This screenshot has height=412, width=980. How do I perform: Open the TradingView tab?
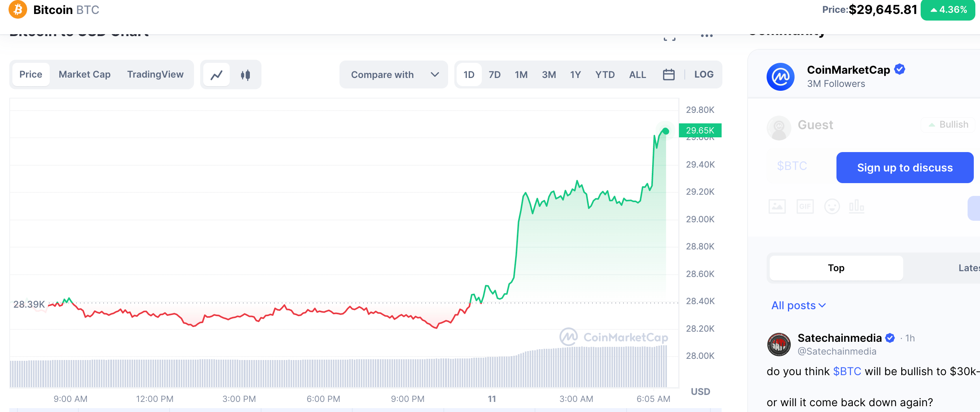pyautogui.click(x=155, y=74)
